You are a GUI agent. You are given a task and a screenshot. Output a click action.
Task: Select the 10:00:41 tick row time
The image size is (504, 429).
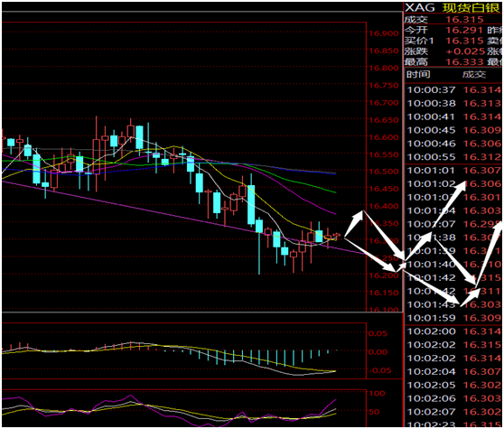(x=432, y=117)
